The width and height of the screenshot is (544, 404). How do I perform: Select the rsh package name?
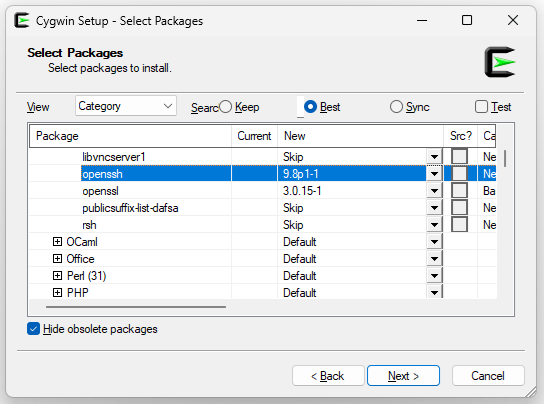tap(89, 225)
